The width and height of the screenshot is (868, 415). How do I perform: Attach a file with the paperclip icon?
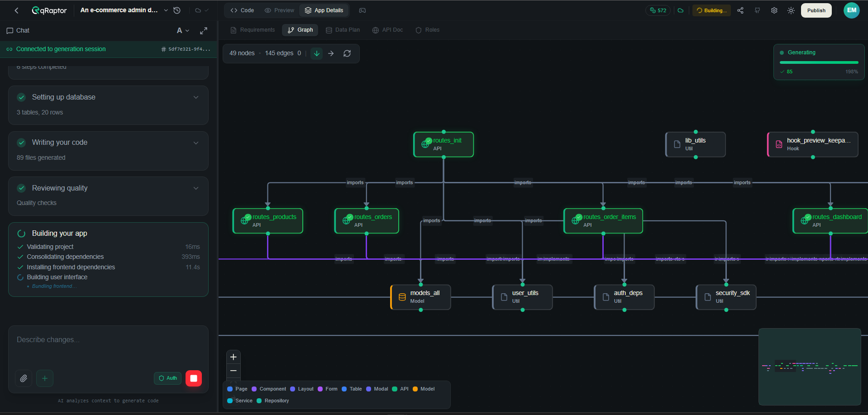pos(24,378)
